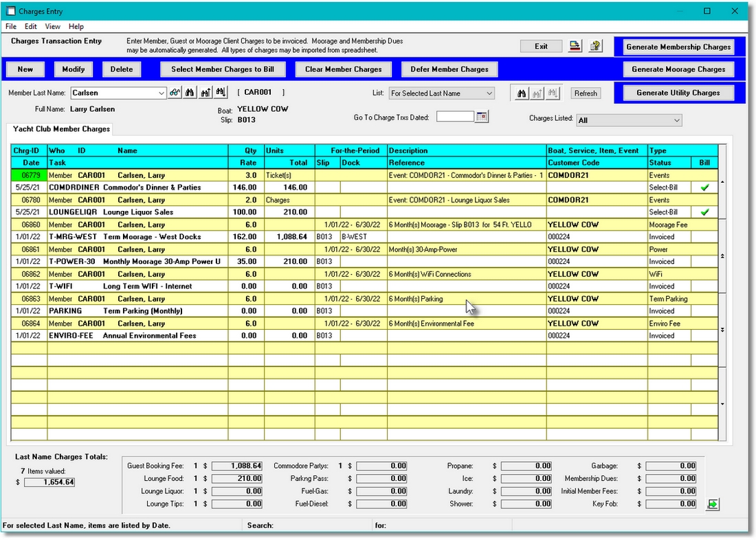Select the search-down icon next to member search
This screenshot has width=756, height=540.
coord(221,92)
